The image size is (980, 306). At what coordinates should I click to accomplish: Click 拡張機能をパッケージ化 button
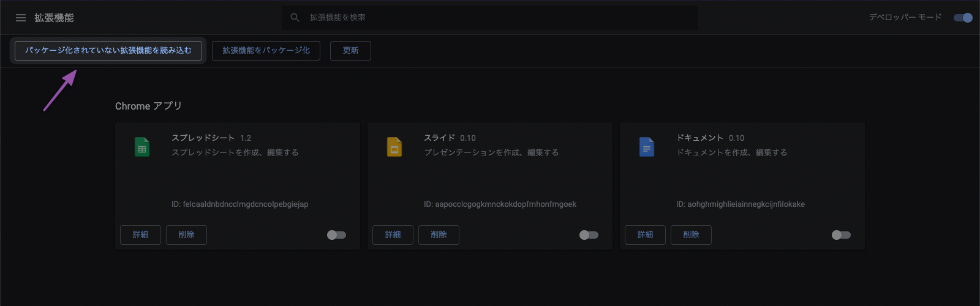(x=266, y=51)
